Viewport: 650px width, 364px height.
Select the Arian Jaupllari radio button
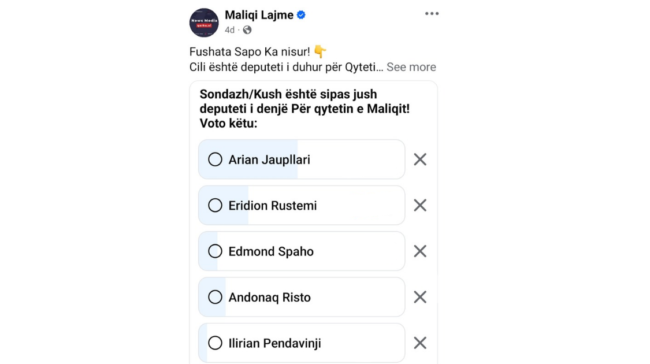(215, 159)
